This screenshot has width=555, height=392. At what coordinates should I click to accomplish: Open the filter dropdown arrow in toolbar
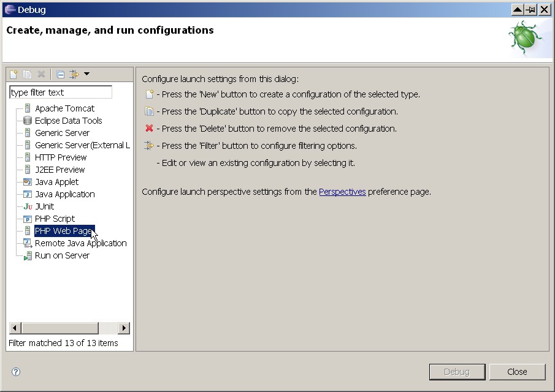point(86,74)
